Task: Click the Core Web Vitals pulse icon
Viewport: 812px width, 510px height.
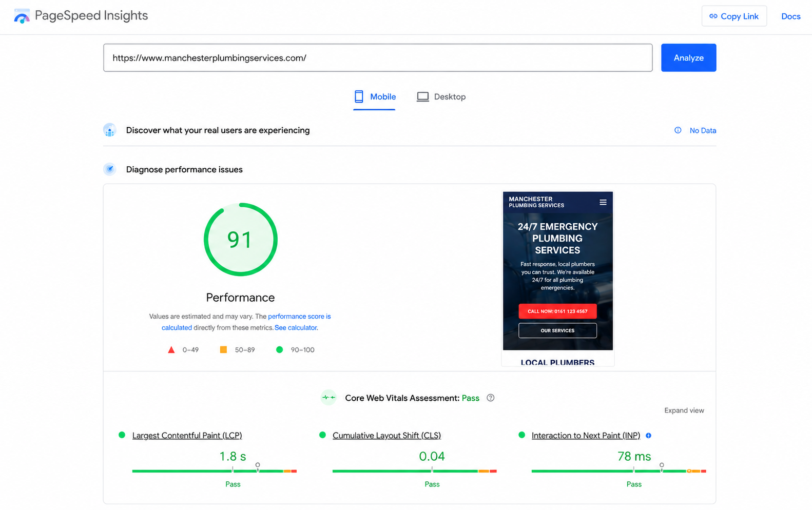Action: (328, 398)
